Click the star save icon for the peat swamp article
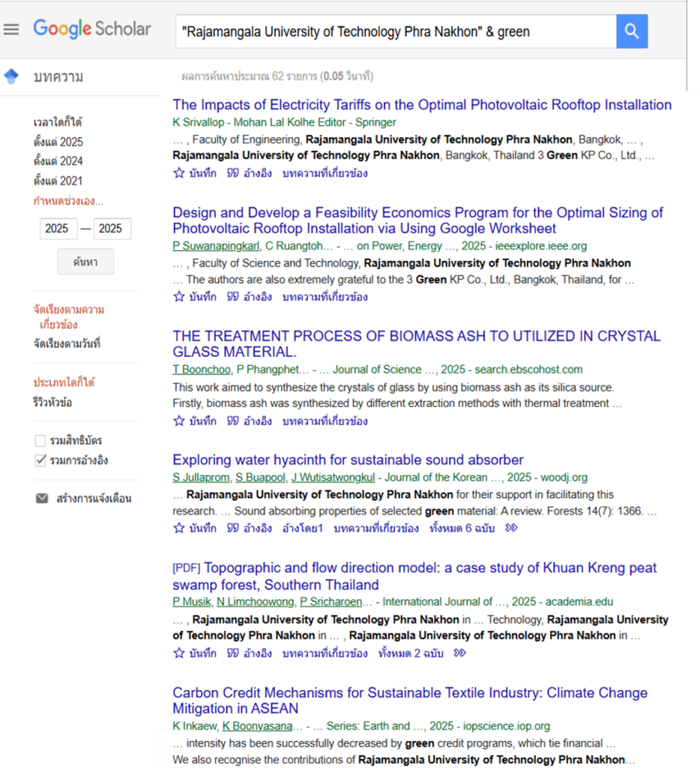The height and width of the screenshot is (768, 700). pos(179,653)
